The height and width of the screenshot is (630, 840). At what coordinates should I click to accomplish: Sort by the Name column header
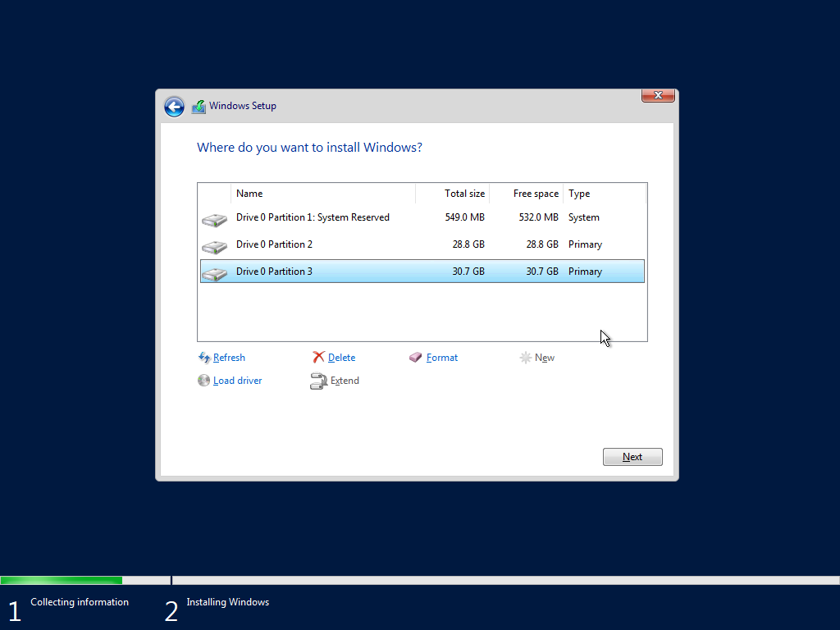click(249, 193)
